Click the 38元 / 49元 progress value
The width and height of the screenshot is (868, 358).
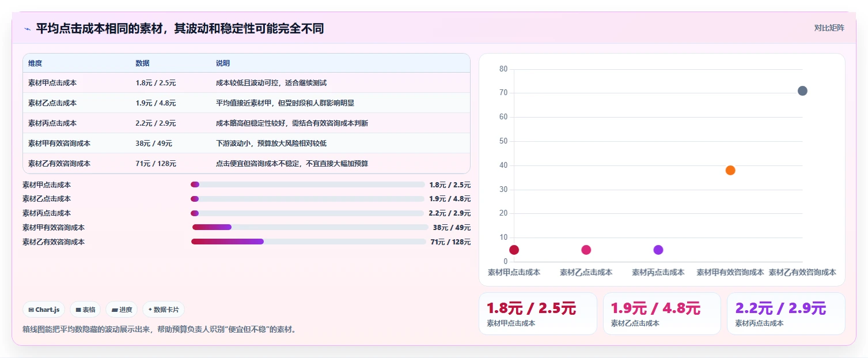[x=452, y=228]
